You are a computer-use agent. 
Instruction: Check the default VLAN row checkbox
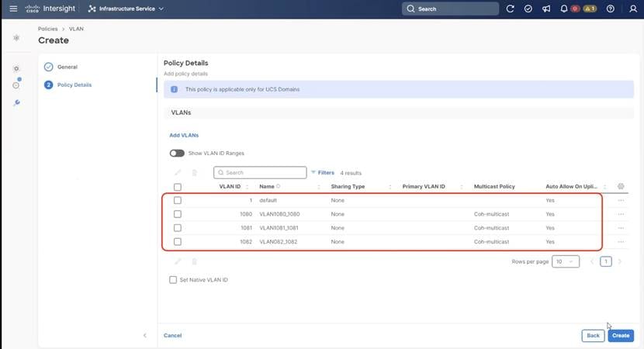point(178,200)
